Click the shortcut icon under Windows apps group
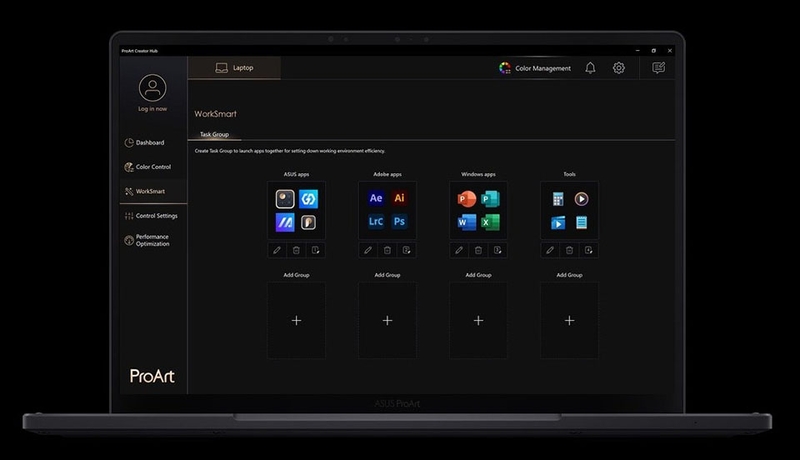The width and height of the screenshot is (800, 460). click(x=497, y=250)
